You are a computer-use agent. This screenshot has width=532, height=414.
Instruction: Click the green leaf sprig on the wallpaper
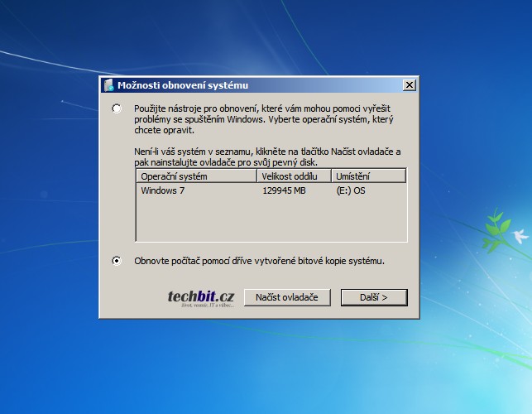tap(496, 222)
